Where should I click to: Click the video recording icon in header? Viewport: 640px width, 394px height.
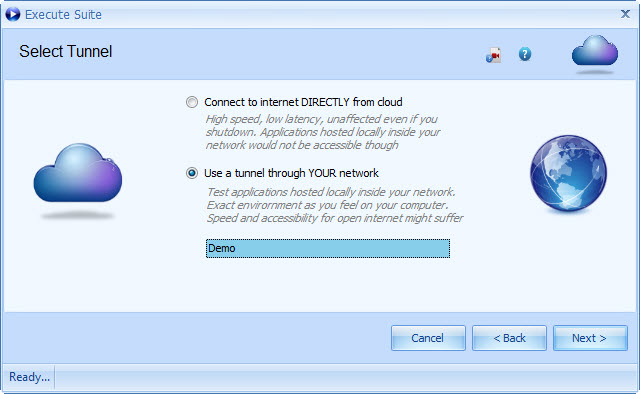click(493, 55)
